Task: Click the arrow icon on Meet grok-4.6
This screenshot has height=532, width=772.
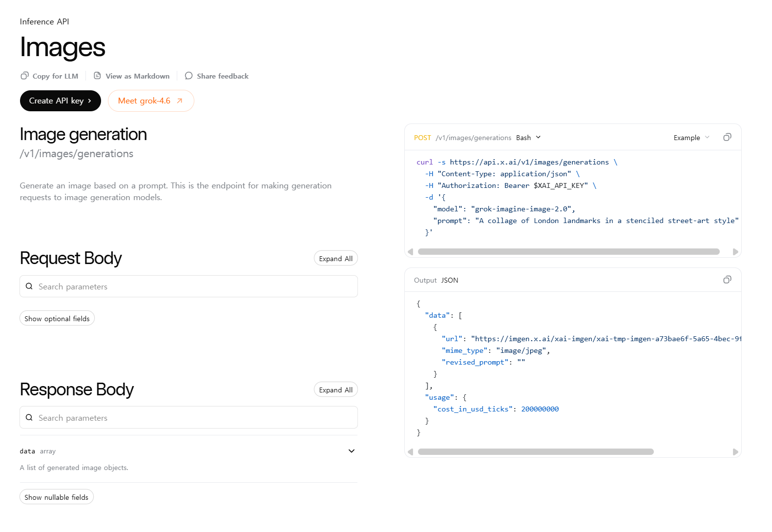Action: point(180,101)
